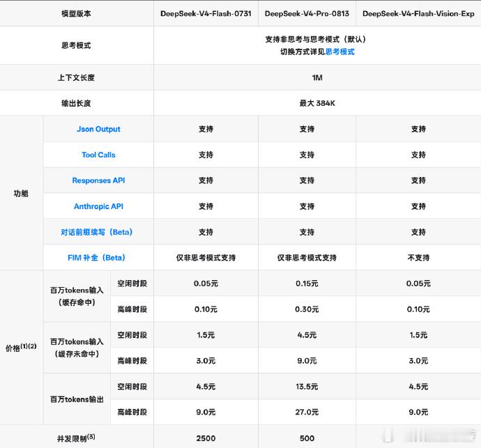Open the blue 思考模式 link after 切换方式详见
This screenshot has width=481, height=448.
point(340,52)
